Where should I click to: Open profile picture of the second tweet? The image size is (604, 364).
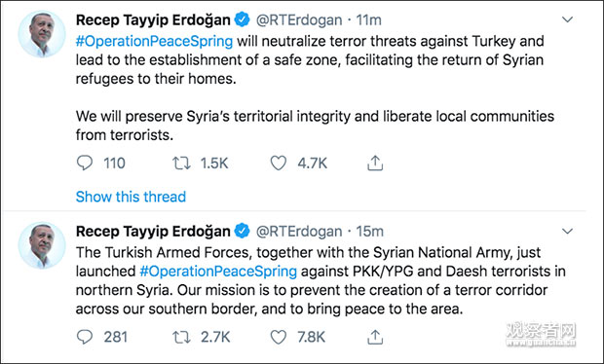[42, 245]
